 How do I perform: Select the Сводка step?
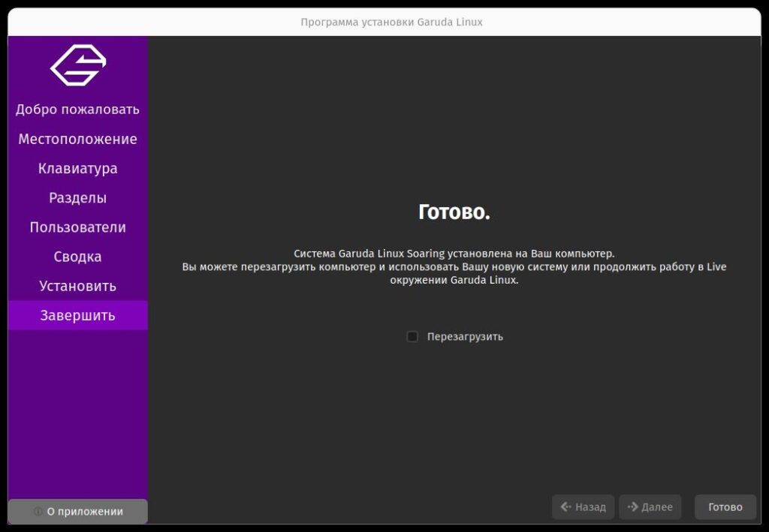[78, 257]
